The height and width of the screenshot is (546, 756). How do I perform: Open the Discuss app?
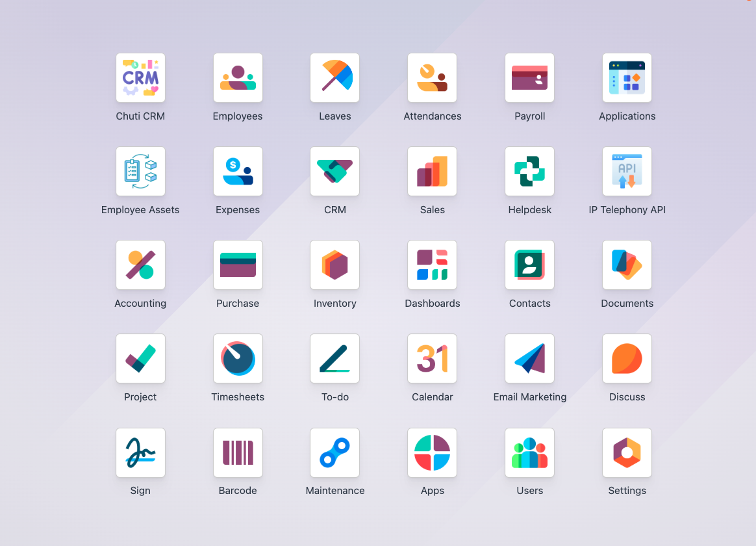627,358
